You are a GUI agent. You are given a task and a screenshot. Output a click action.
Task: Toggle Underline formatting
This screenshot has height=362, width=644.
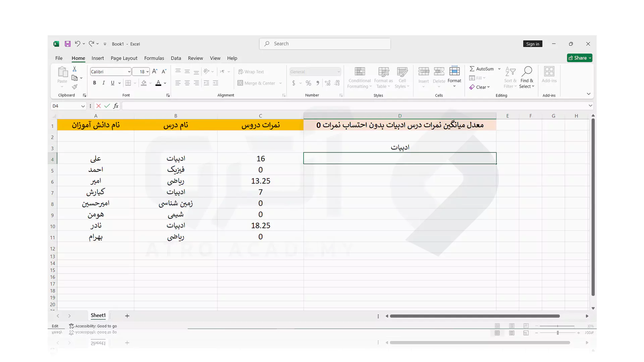point(113,83)
